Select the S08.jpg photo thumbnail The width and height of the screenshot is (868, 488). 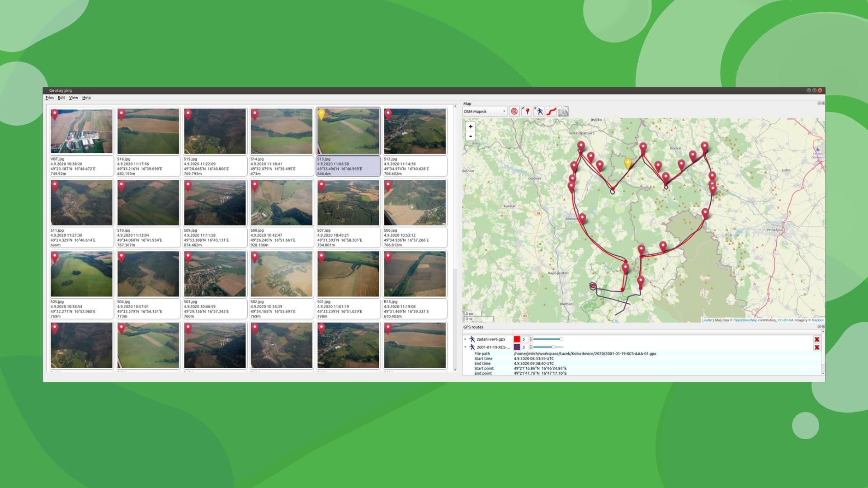282,203
